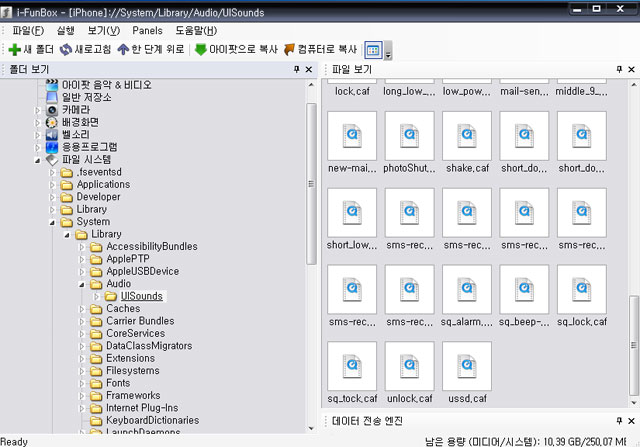Select the Extensions folder
The height and width of the screenshot is (447, 640).
point(131,358)
